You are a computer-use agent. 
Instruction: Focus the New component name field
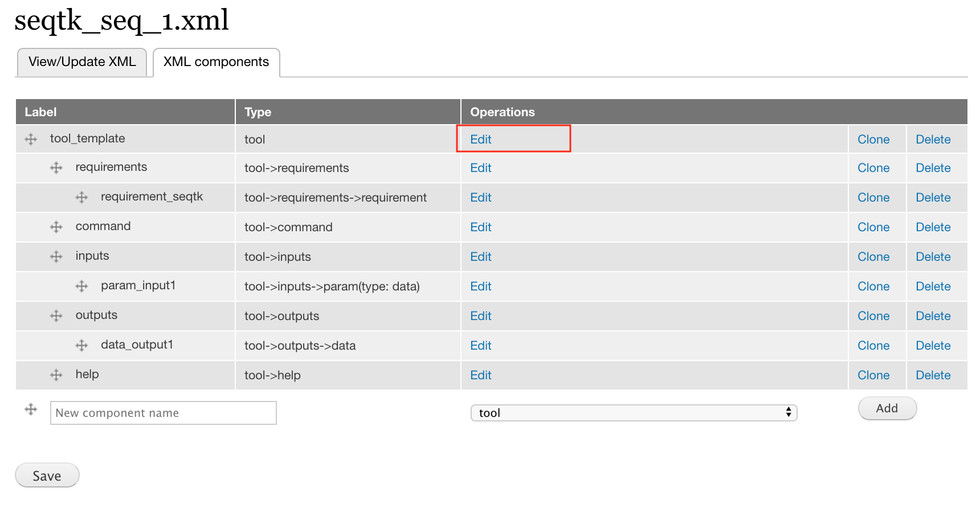164,413
